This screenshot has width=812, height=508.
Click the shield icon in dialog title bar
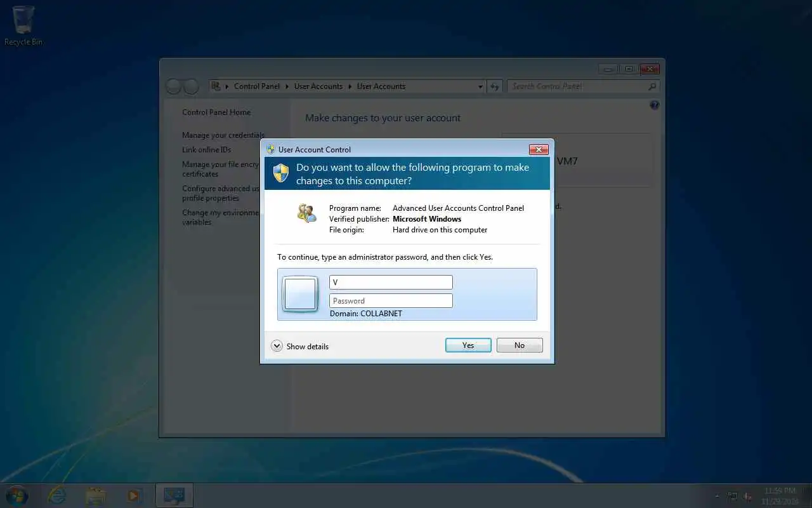[x=271, y=149]
